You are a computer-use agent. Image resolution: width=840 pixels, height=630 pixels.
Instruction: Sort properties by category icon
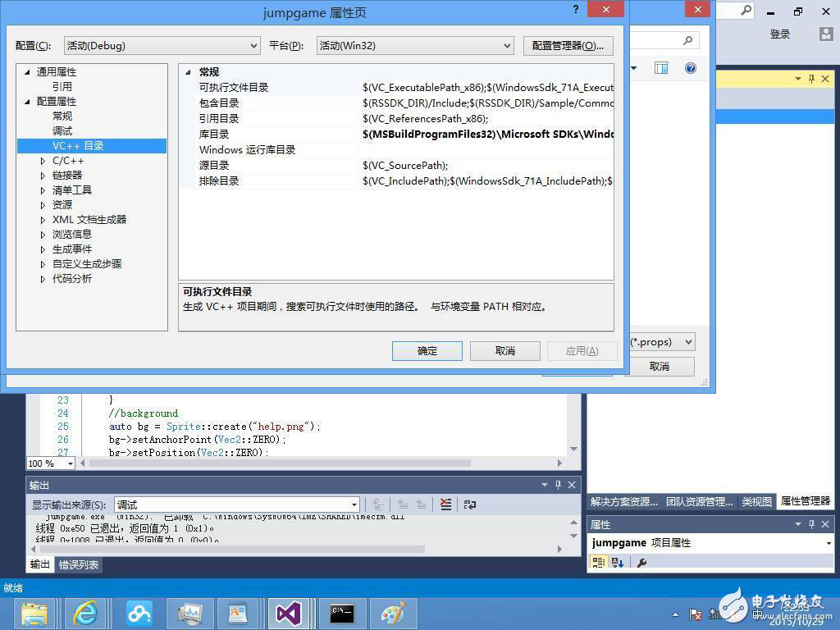point(598,563)
